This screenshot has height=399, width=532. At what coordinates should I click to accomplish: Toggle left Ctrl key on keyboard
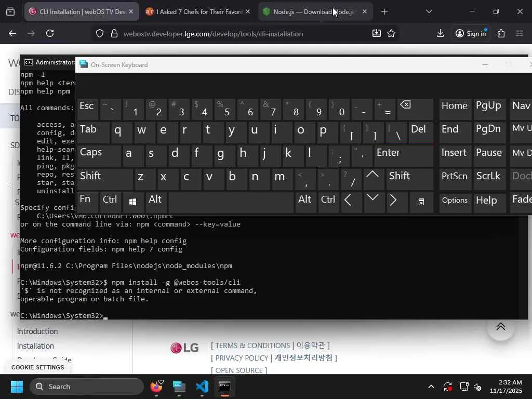coord(110,202)
